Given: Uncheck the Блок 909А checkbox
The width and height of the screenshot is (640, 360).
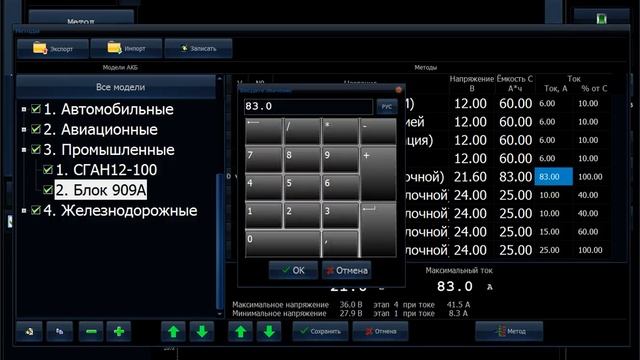Looking at the screenshot, I should coord(48,190).
